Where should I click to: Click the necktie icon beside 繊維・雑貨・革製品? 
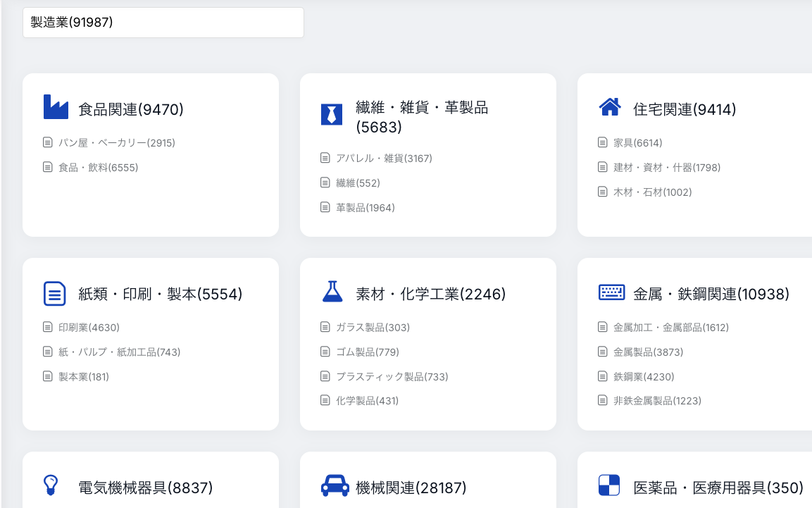pyautogui.click(x=332, y=114)
